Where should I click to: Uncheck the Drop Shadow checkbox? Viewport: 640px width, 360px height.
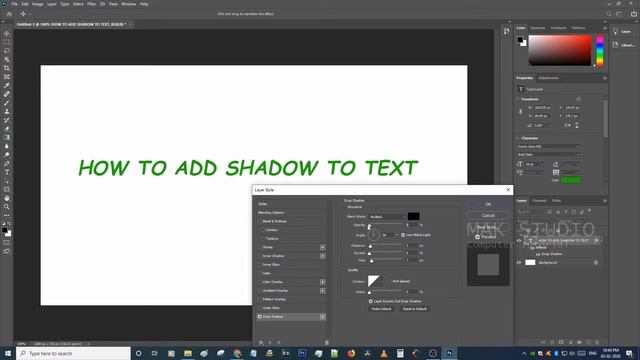[x=260, y=317]
